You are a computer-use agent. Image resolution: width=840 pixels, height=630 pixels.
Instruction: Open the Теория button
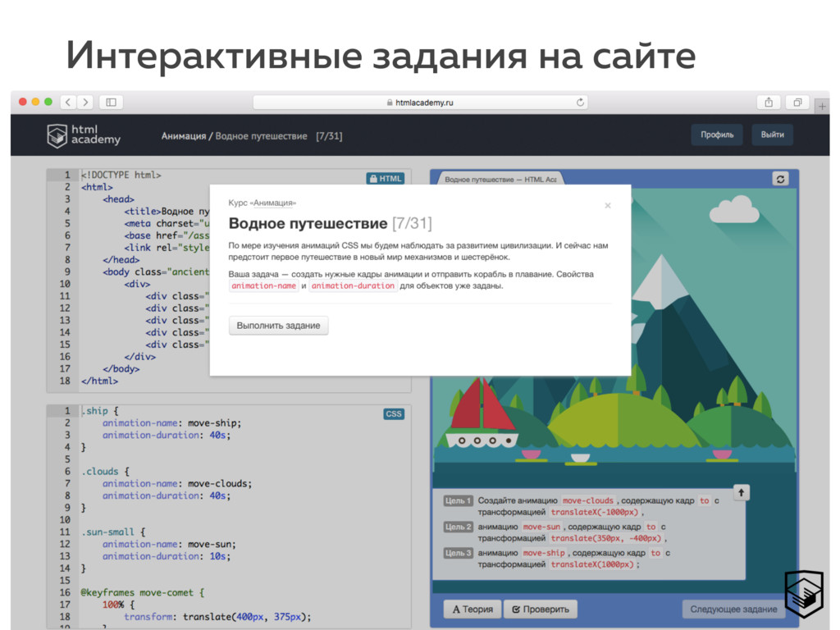coord(472,609)
